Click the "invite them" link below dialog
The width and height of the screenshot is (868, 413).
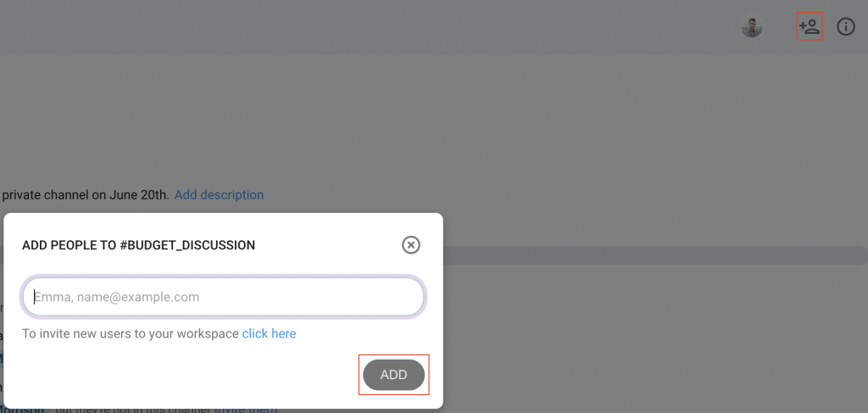[x=246, y=410]
